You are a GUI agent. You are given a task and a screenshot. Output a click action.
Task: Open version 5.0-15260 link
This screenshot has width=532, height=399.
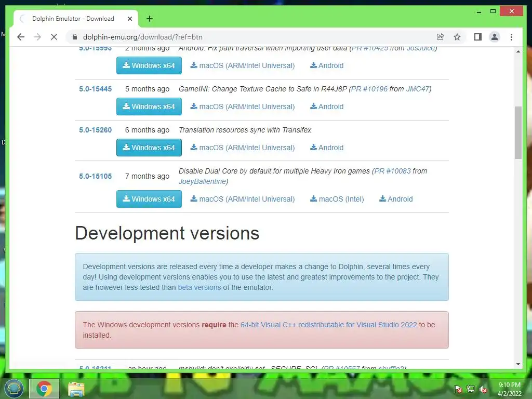(96, 130)
